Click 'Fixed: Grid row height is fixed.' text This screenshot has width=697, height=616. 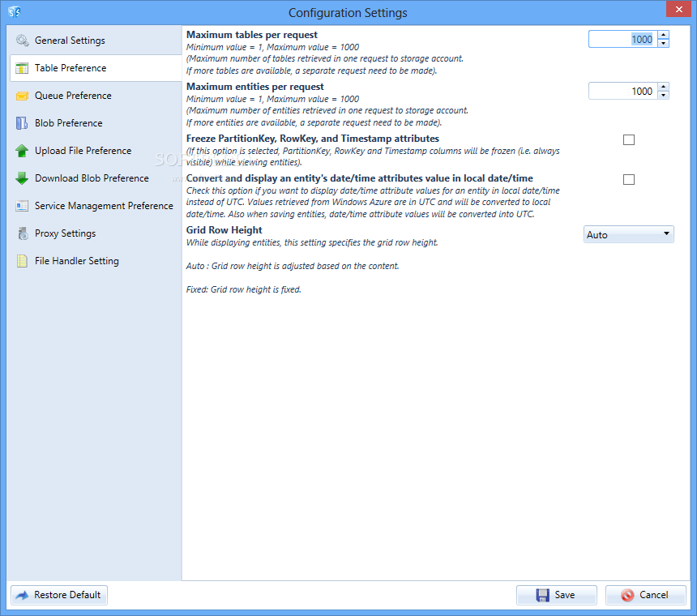click(244, 290)
